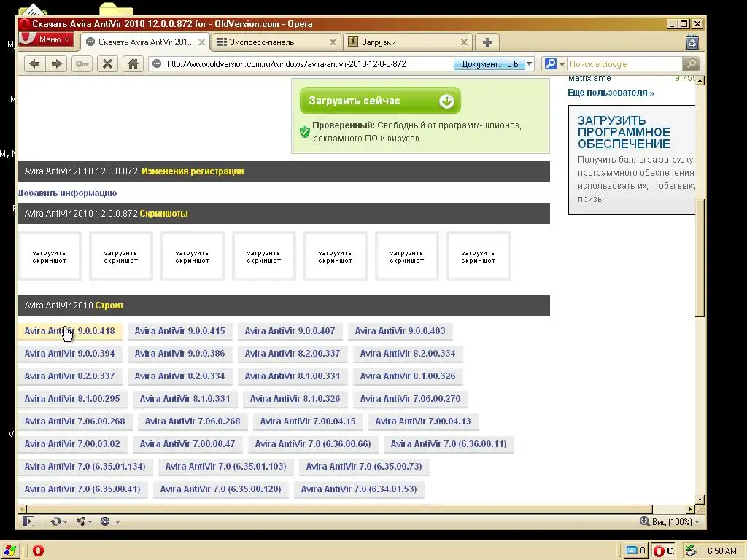Viewport: 747px width, 560px height.
Task: Click the green verified shield icon
Action: tap(304, 131)
